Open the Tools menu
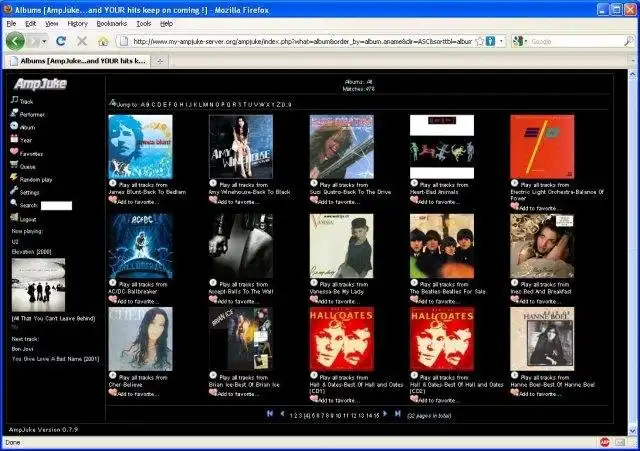Viewport: 640px width, 451px height. click(144, 24)
